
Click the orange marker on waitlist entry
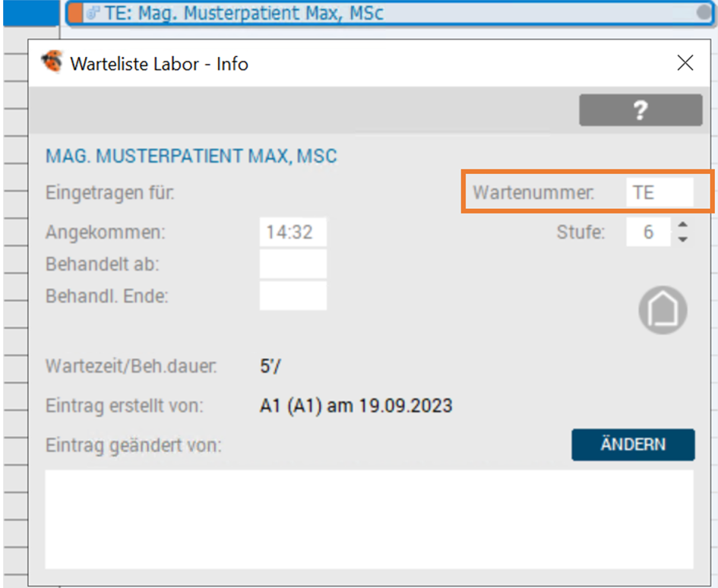click(x=75, y=13)
